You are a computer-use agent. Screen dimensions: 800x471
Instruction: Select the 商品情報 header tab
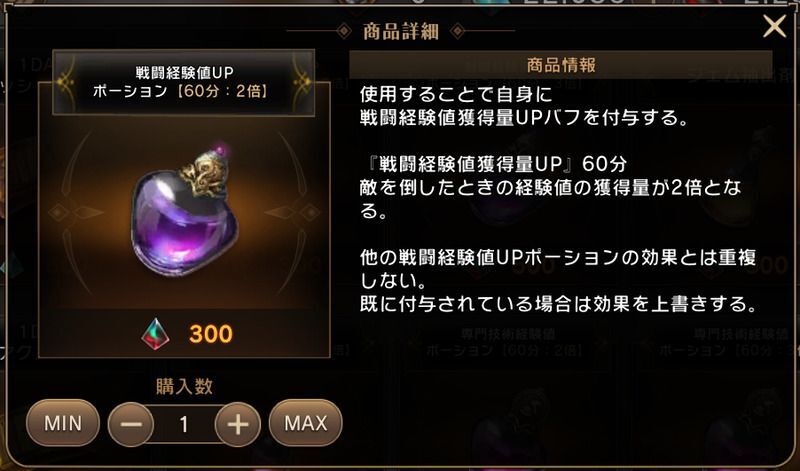(561, 65)
